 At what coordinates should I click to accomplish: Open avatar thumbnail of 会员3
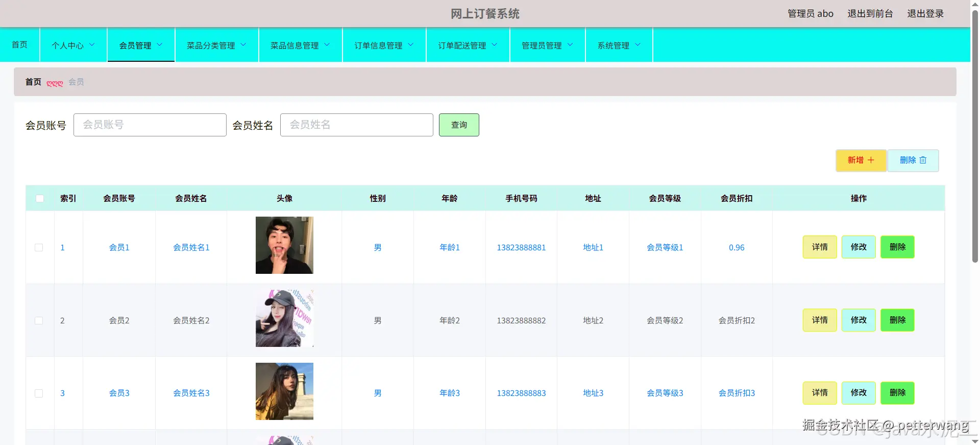pos(284,391)
